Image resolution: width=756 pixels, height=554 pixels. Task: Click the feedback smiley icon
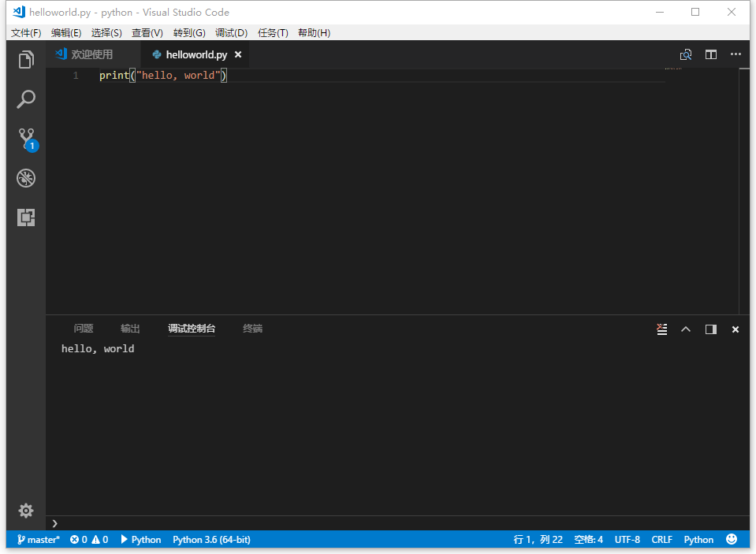[732, 539]
